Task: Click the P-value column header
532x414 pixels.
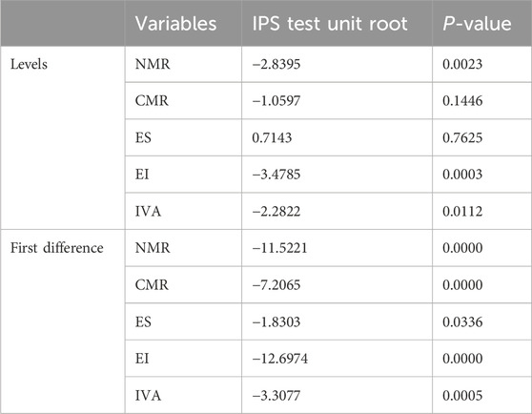Action: 477,24
